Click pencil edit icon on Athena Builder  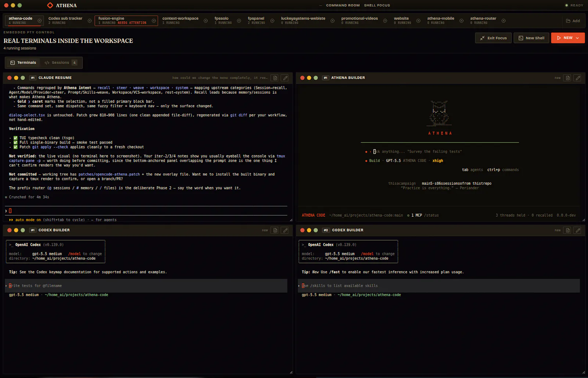click(x=578, y=78)
